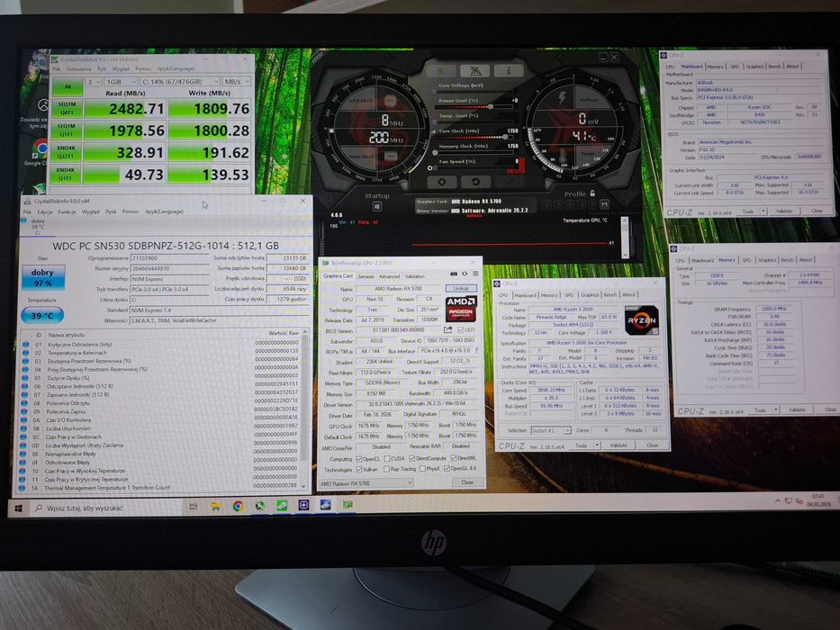Toggle the Vulkan checkbox in GPU-Z

pyautogui.click(x=359, y=469)
